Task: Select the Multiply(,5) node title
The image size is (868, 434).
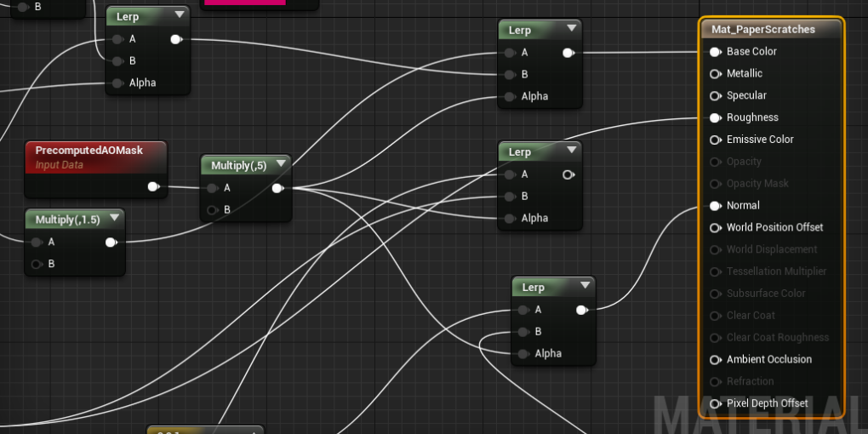Action: pyautogui.click(x=238, y=165)
